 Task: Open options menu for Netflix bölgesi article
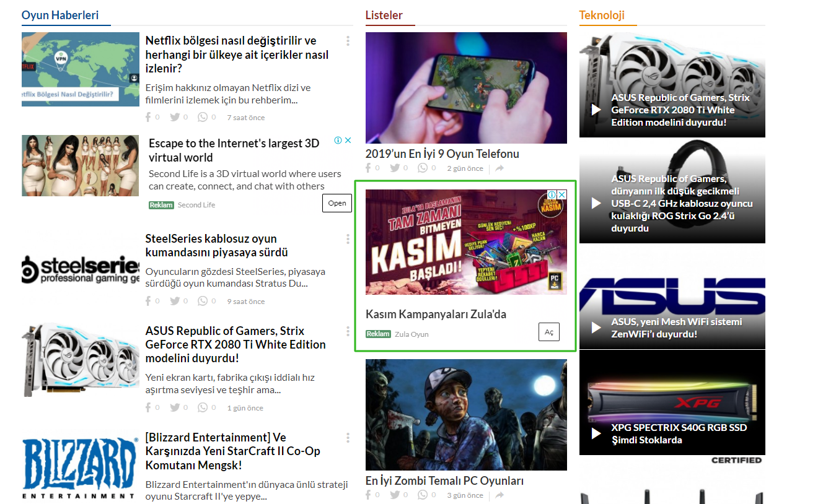[x=348, y=41]
